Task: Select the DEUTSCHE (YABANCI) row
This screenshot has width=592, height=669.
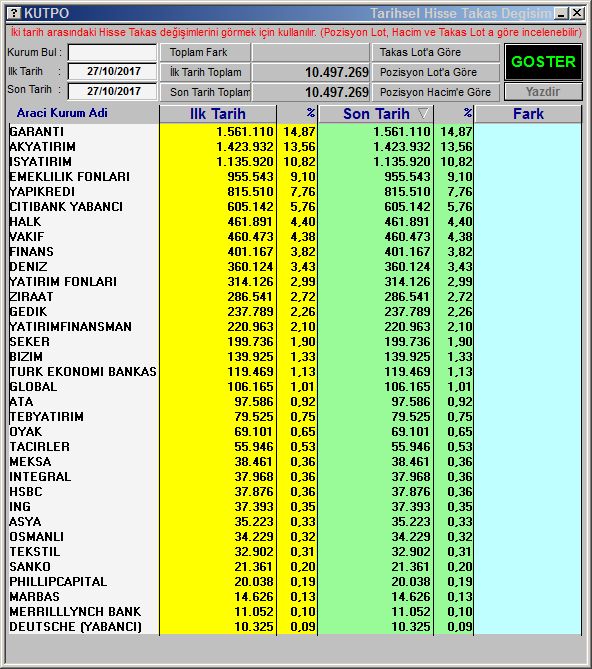Action: point(75,627)
